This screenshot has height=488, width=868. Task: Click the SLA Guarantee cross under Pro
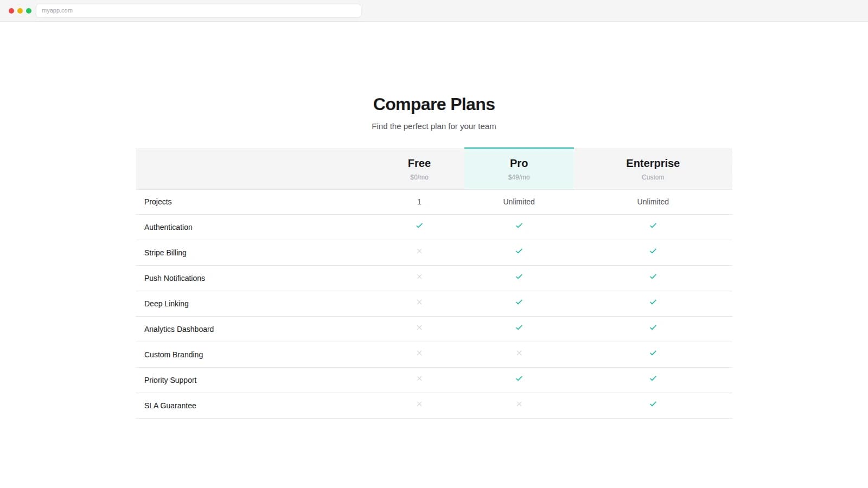[x=519, y=404]
